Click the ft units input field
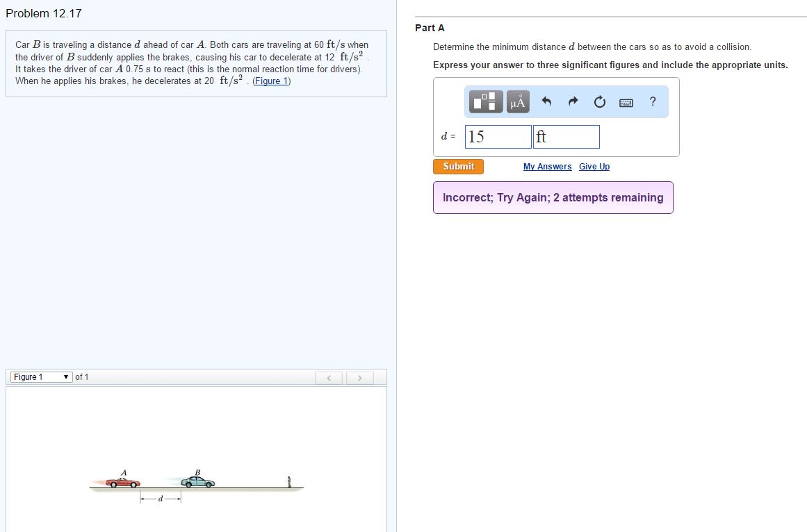Viewport: 807px width, 532px height. (x=566, y=136)
